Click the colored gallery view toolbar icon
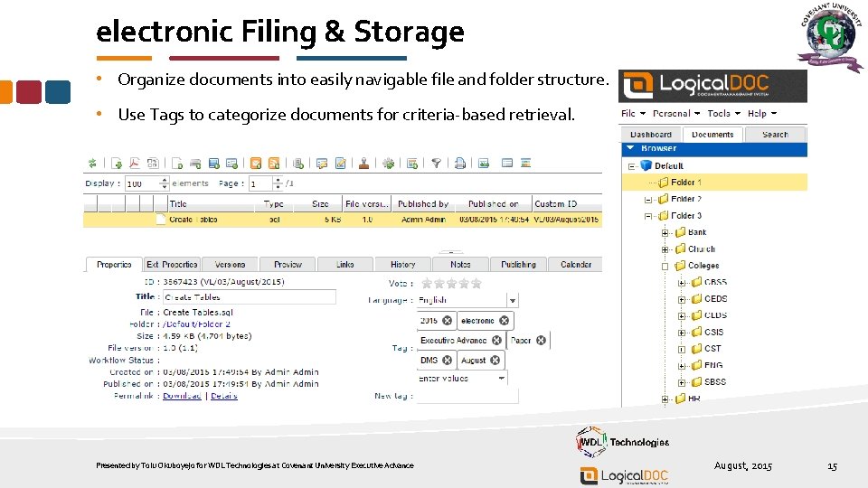868x488 pixels. pyautogui.click(x=526, y=163)
